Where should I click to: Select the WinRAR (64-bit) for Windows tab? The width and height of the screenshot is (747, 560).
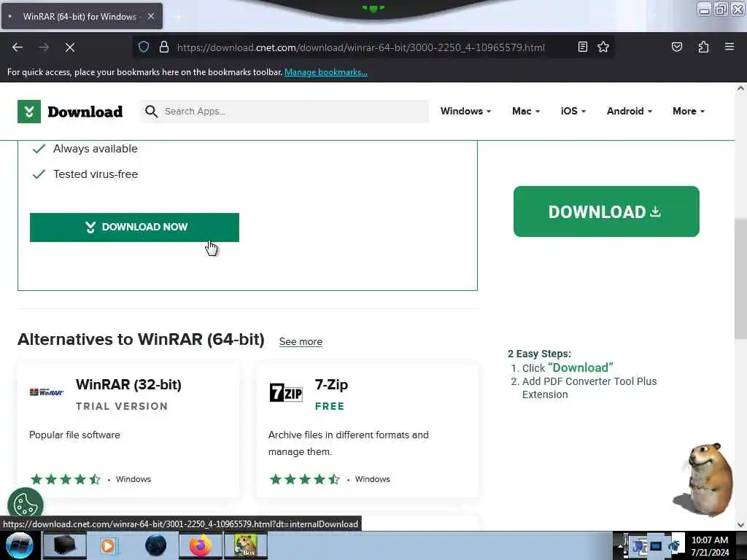pos(82,16)
